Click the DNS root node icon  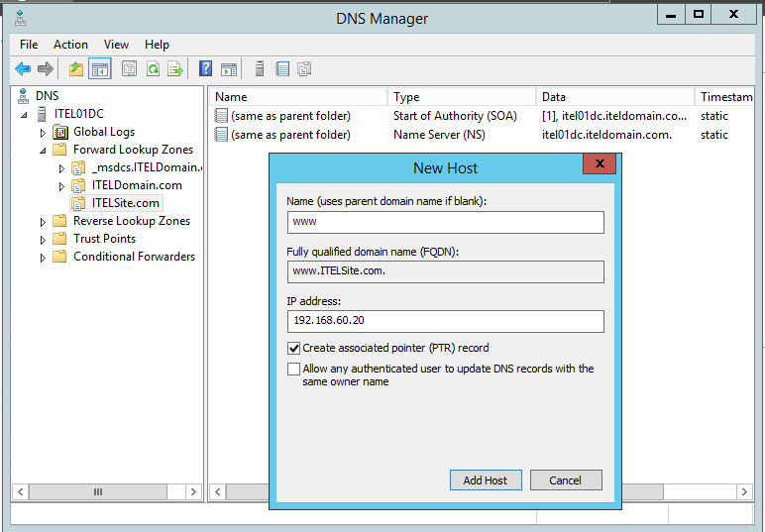pyautogui.click(x=23, y=96)
